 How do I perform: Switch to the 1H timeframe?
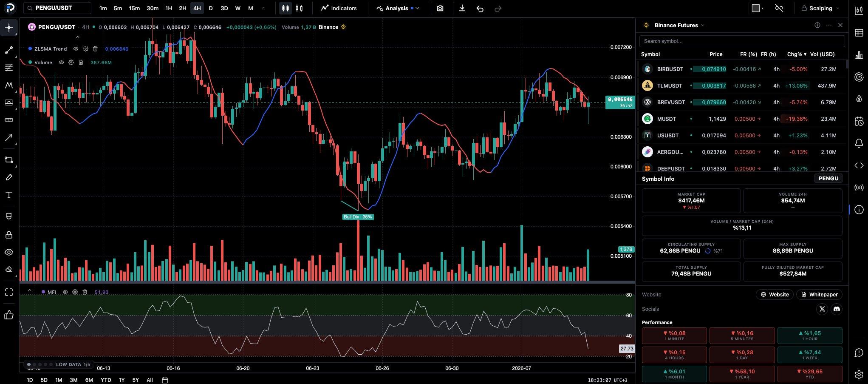click(x=169, y=8)
